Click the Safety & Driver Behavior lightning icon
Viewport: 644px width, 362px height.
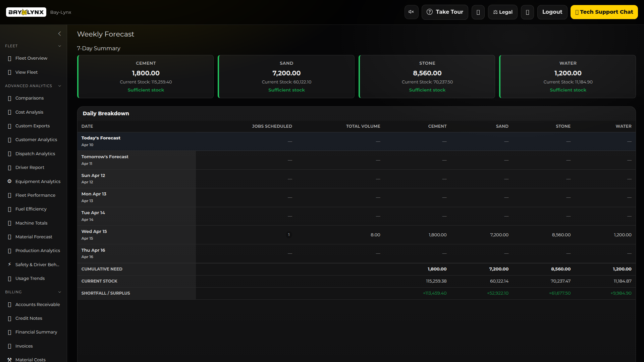(x=9, y=264)
